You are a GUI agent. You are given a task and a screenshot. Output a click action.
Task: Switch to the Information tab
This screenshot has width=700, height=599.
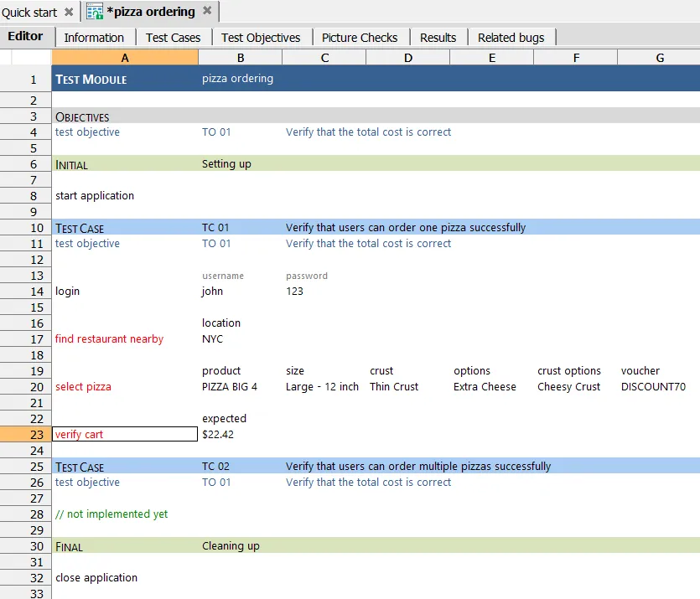pos(95,37)
